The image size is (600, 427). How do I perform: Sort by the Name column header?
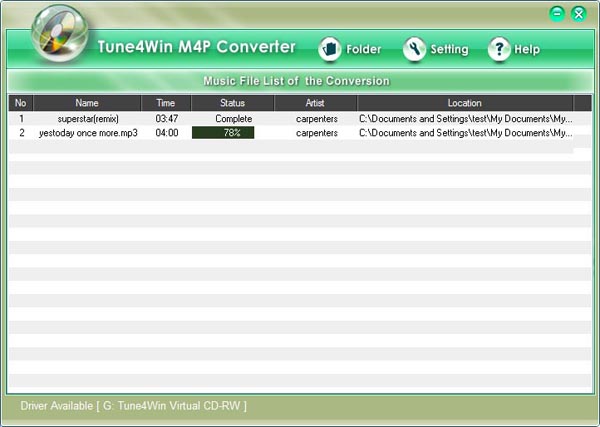coord(87,103)
